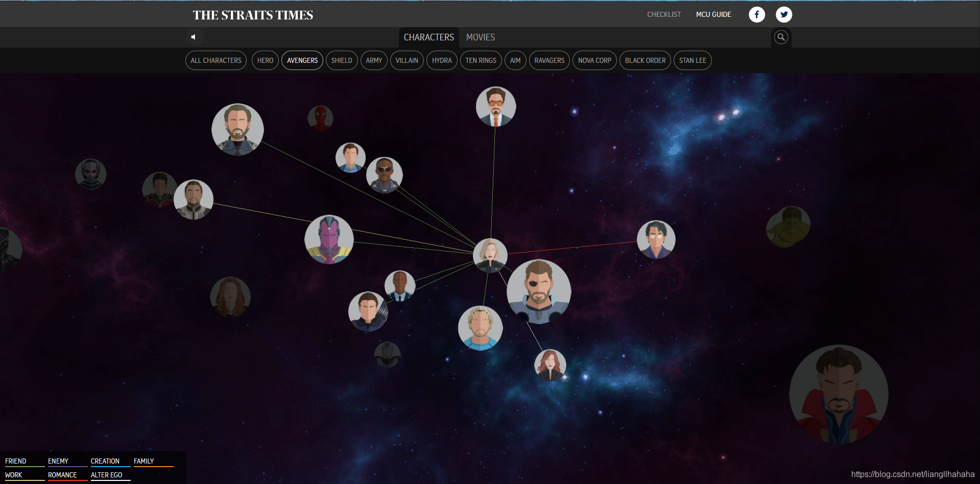Enable the Villain filter
This screenshot has height=484, width=980.
tap(407, 60)
